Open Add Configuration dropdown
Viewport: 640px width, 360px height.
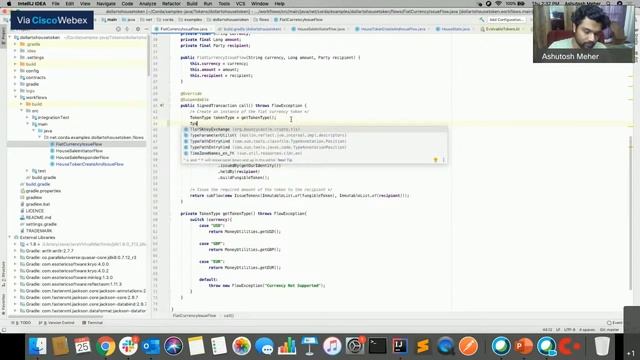coord(506,20)
